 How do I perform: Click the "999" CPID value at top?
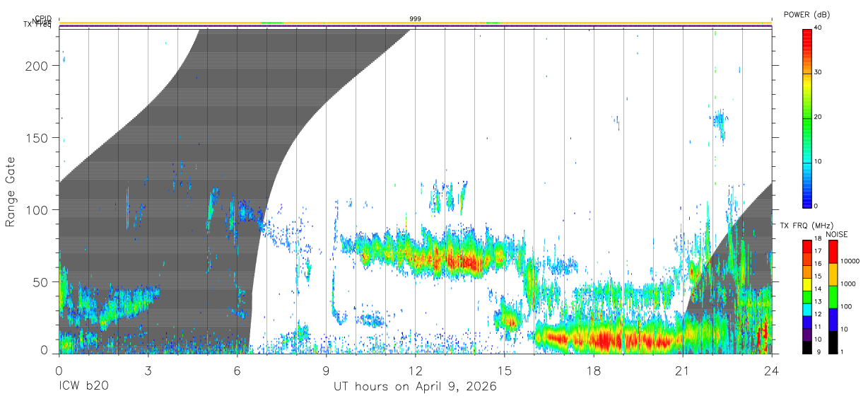tap(416, 18)
